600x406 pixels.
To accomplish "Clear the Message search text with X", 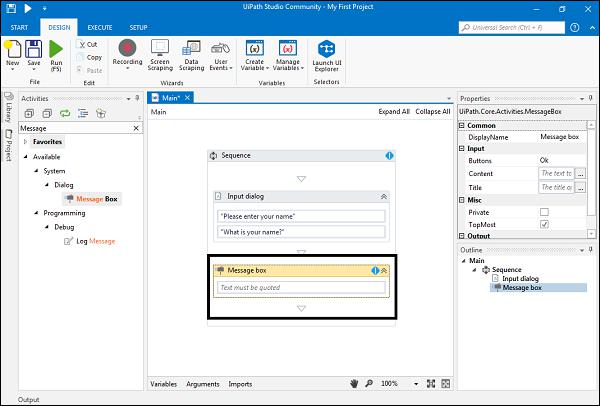I will (136, 128).
